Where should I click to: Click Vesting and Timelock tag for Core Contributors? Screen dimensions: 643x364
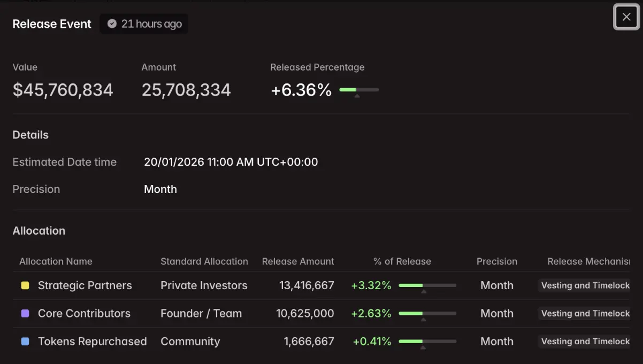pyautogui.click(x=585, y=314)
